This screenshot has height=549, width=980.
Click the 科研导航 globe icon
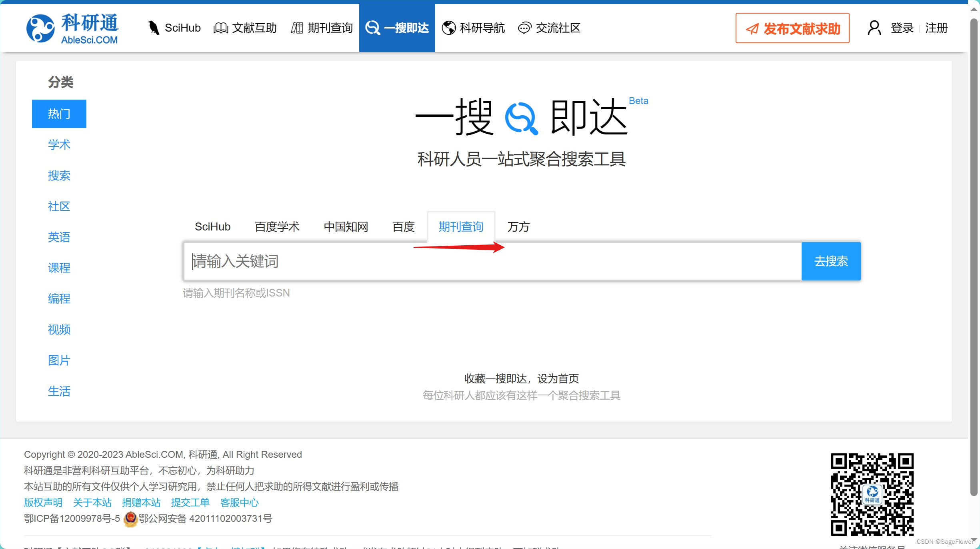(x=449, y=28)
